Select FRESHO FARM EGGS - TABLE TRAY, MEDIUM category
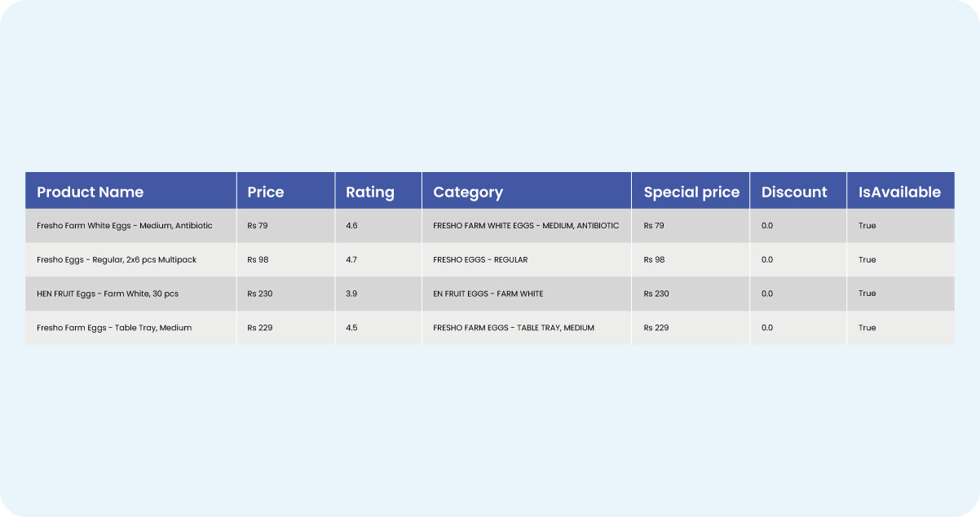The image size is (980, 517). tap(514, 328)
